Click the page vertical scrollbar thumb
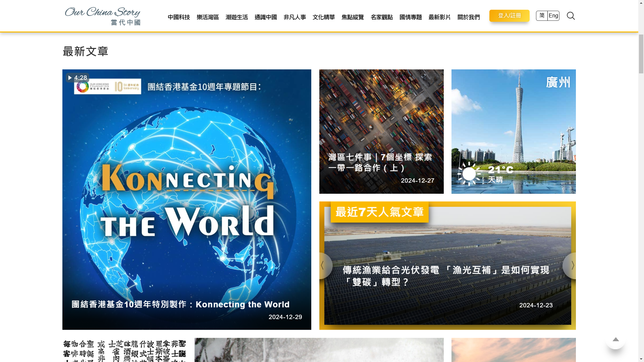 point(641,54)
